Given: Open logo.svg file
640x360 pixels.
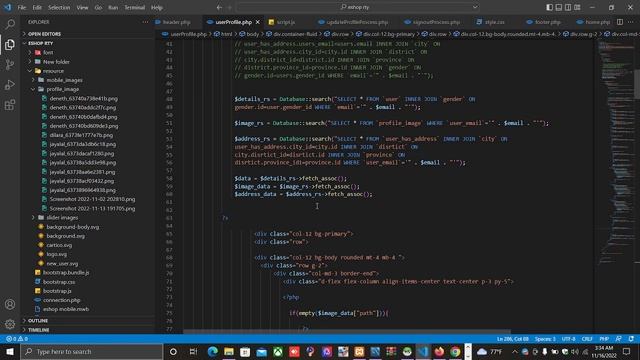Looking at the screenshot, I should pyautogui.click(x=56, y=254).
